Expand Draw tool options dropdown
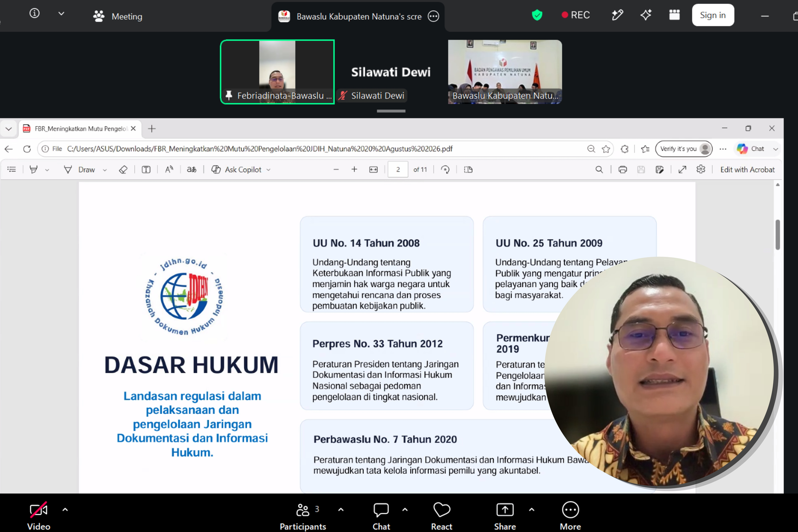Screen dimensions: 798x532 coord(105,170)
